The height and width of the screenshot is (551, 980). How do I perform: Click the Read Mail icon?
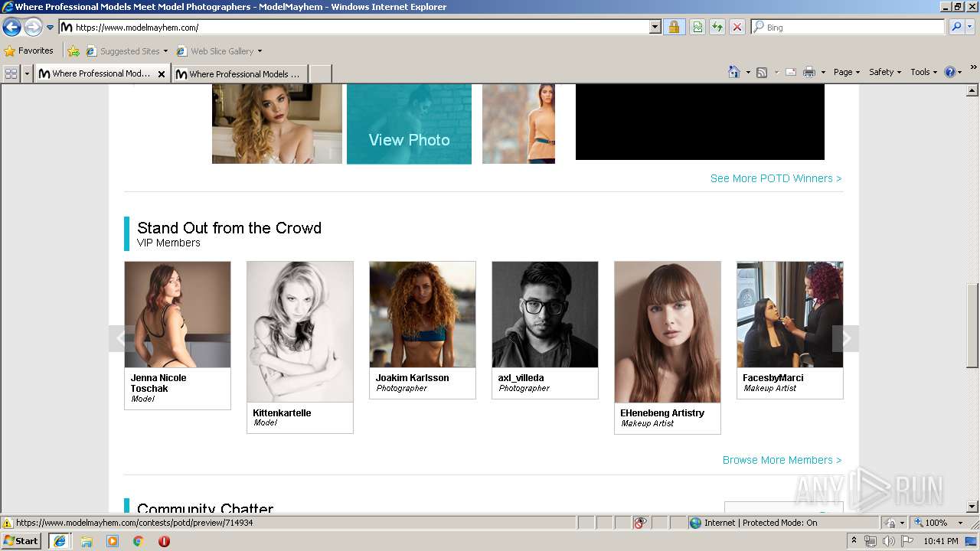[x=791, y=72]
